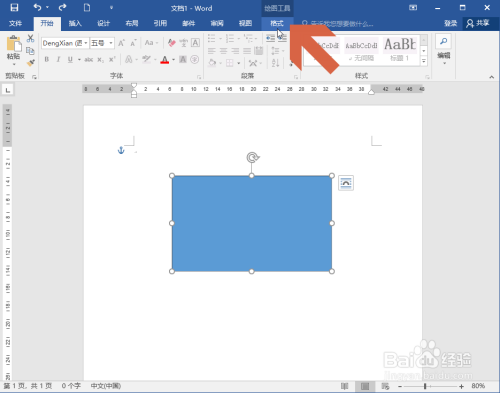Click the large Paste clipboard icon
500x393 pixels.
pos(14,44)
